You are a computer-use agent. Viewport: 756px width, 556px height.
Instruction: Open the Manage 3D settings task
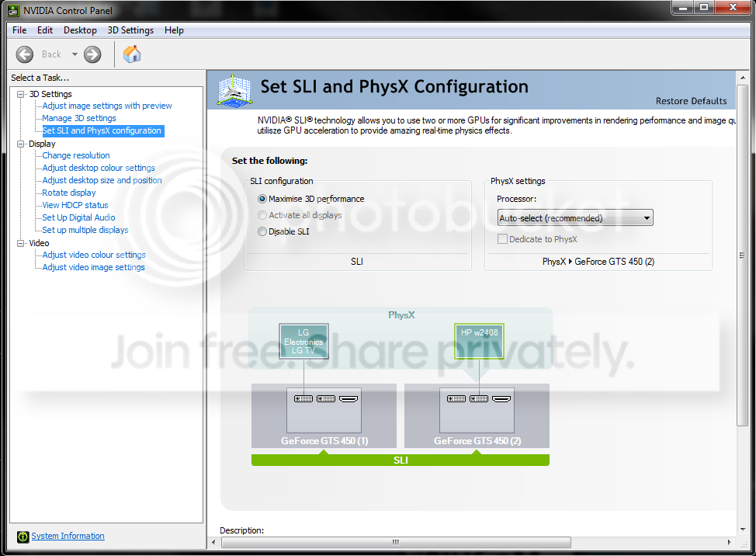click(x=79, y=118)
